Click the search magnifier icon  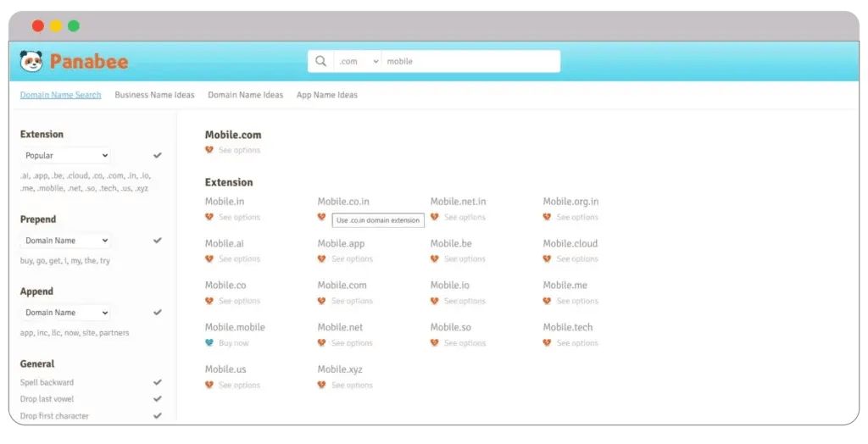(x=320, y=61)
